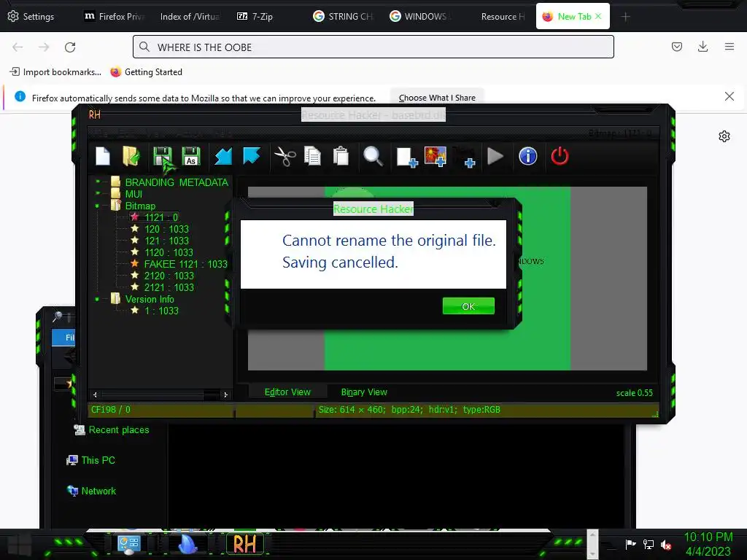The image size is (747, 560).
Task: Open the Firefox downloads icon
Action: coord(703,47)
